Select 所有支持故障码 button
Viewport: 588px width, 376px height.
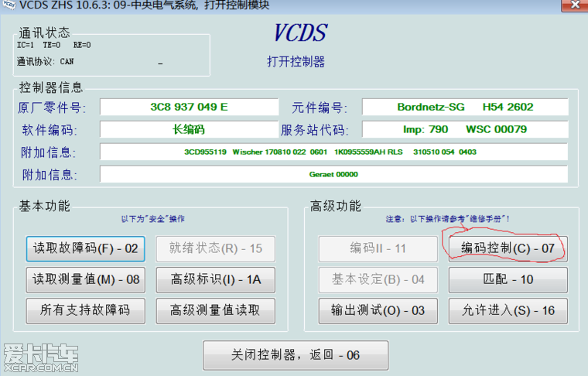(x=86, y=310)
